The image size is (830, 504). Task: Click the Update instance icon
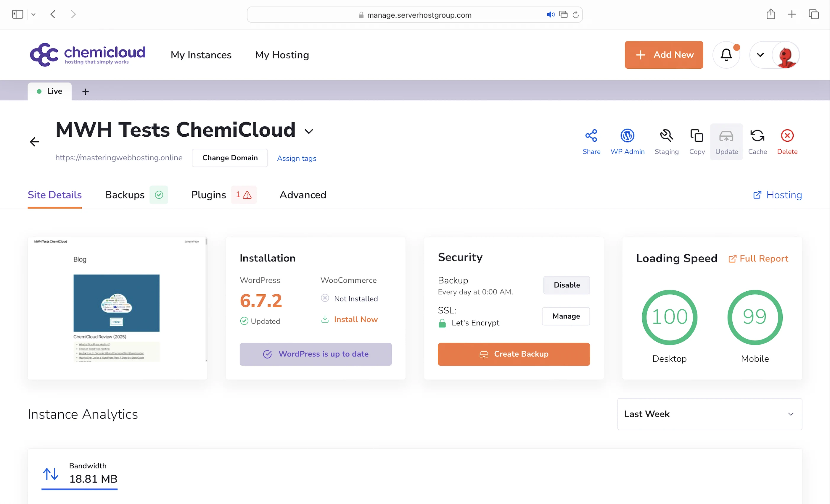726,137
